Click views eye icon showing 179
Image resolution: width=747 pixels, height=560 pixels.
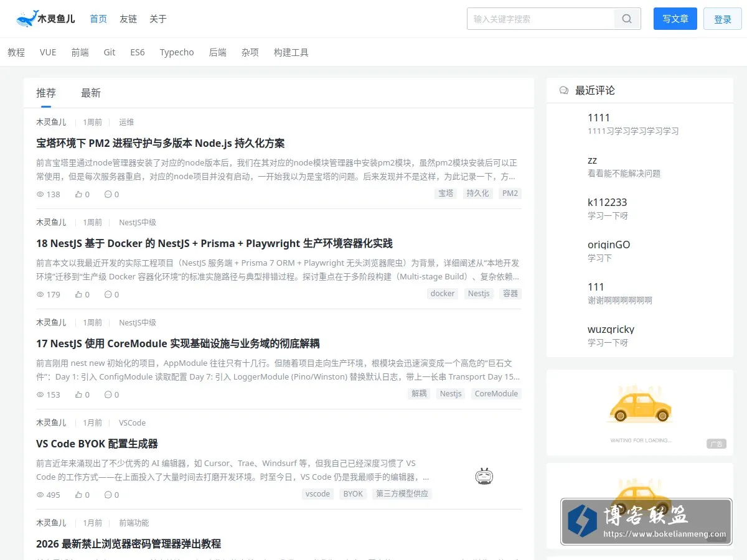pos(40,294)
